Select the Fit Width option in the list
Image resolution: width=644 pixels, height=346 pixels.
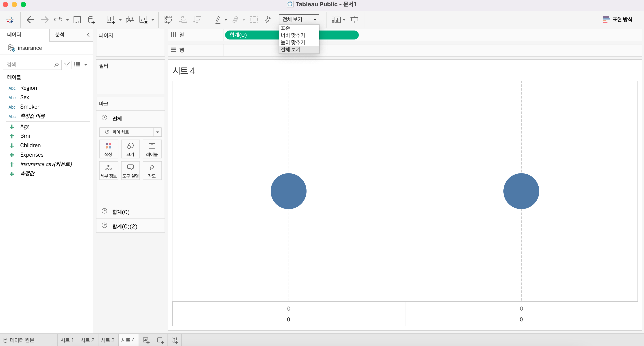[293, 35]
